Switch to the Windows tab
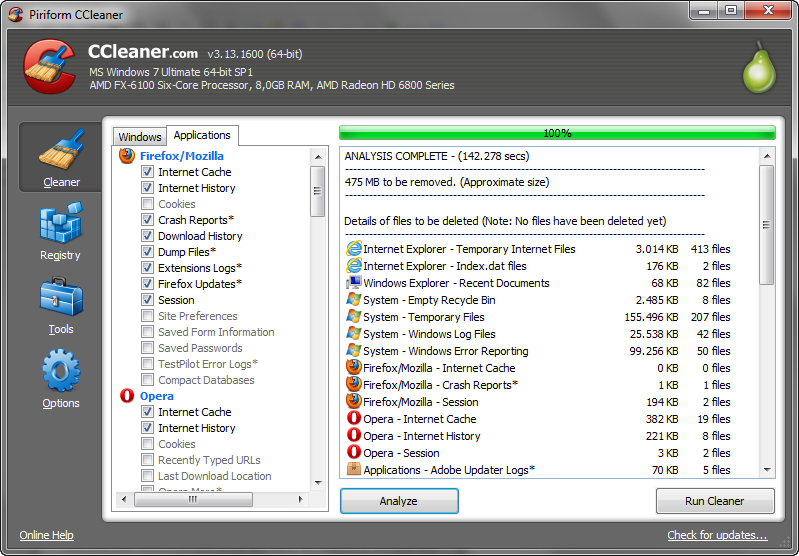The image size is (799, 556). pyautogui.click(x=140, y=137)
